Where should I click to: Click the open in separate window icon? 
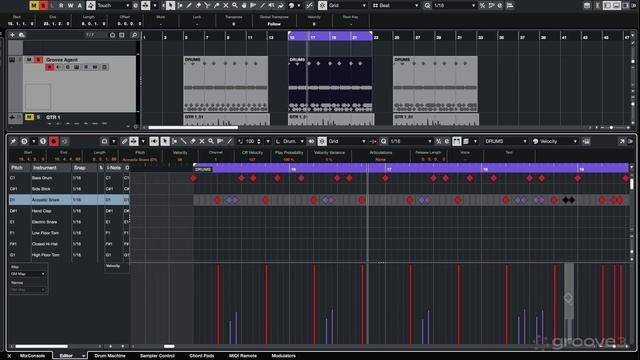pos(622,141)
